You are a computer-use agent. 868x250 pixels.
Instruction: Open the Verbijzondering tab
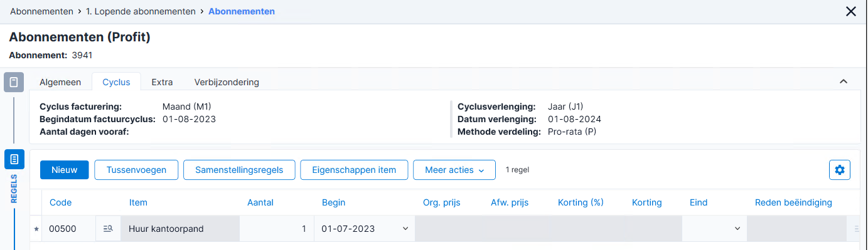[227, 82]
